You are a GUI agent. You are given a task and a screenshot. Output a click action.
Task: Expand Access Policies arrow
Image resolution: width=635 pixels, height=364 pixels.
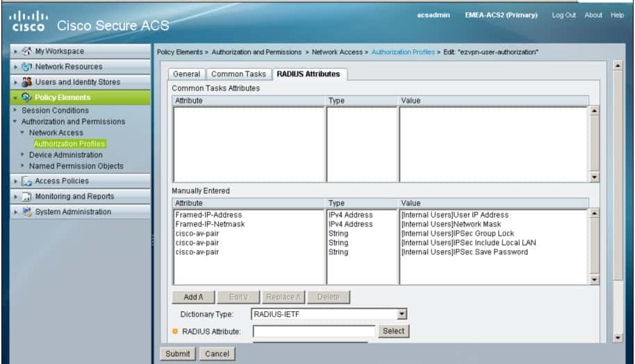15,181
